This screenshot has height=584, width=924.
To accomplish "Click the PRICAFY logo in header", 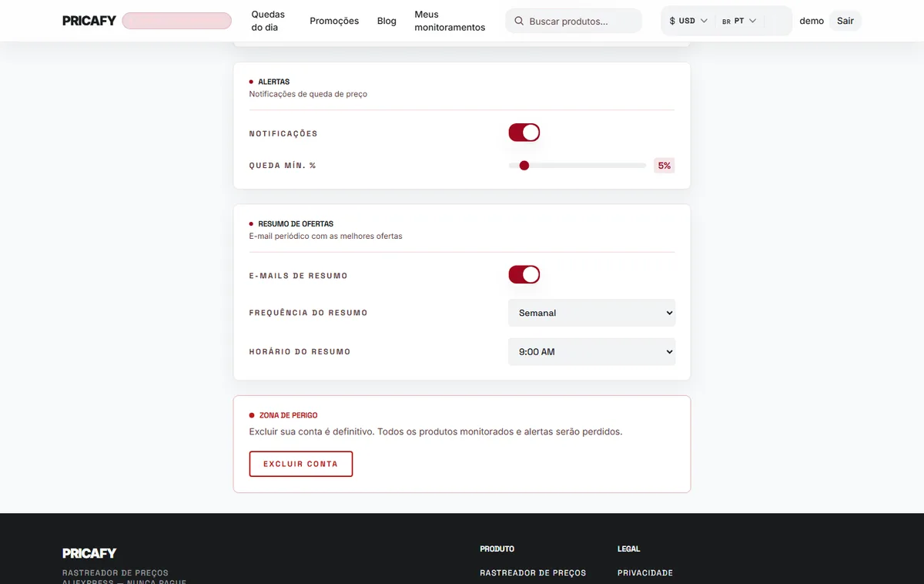I will pos(89,21).
